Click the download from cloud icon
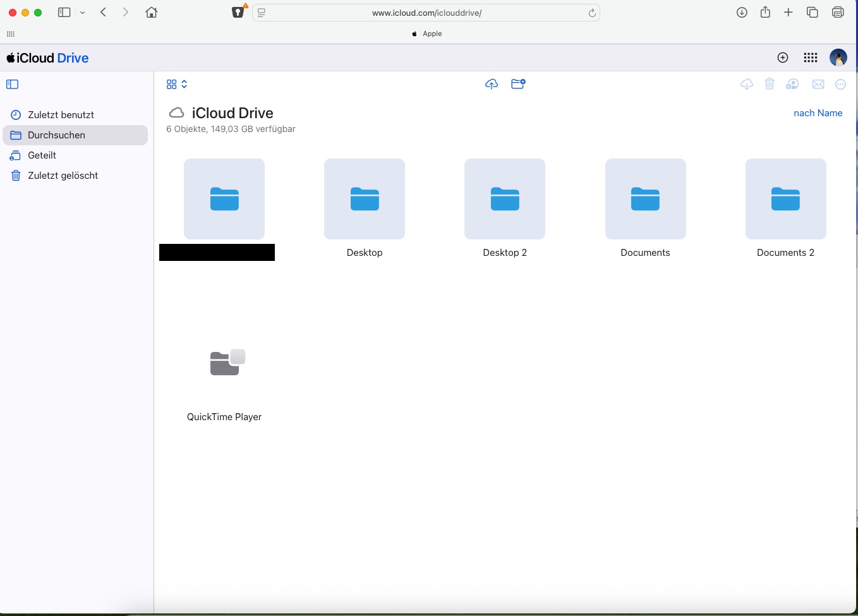Viewport: 858px width, 616px height. coord(747,84)
